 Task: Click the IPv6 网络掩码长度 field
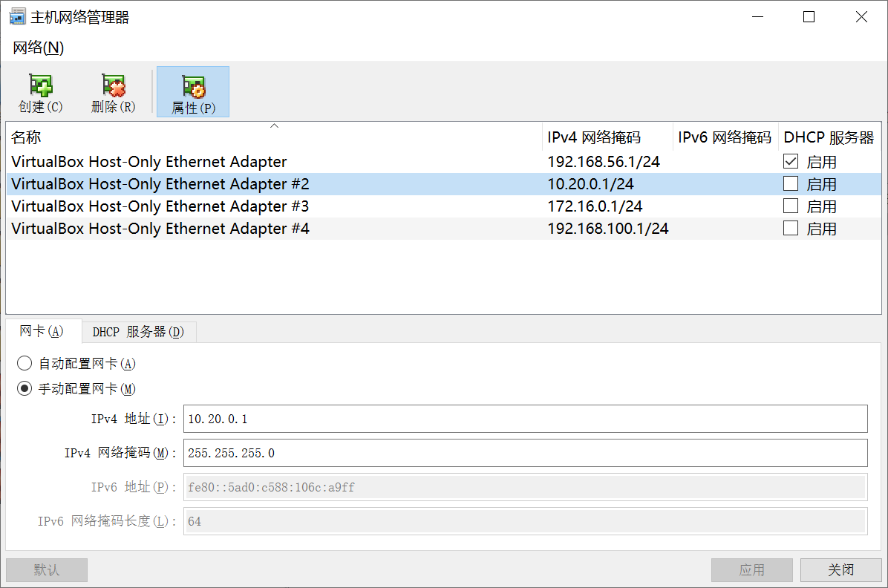(x=526, y=521)
